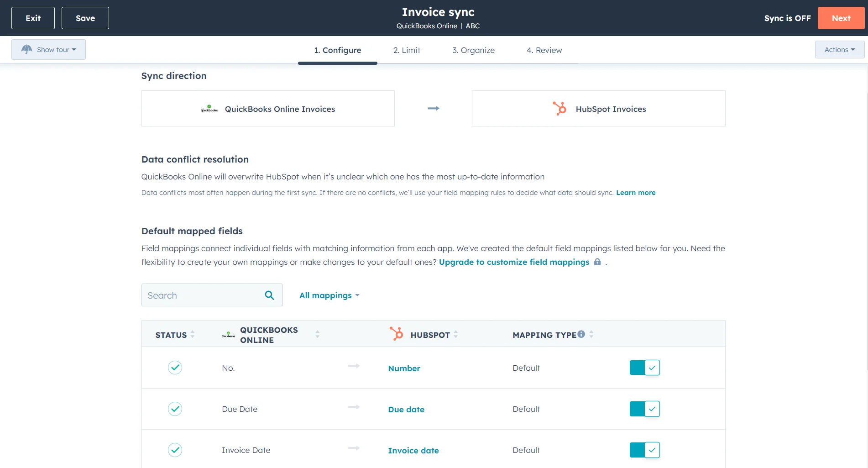The image size is (868, 468).
Task: Click the HubSpot icon in the HUBSPOT column header
Action: point(396,334)
